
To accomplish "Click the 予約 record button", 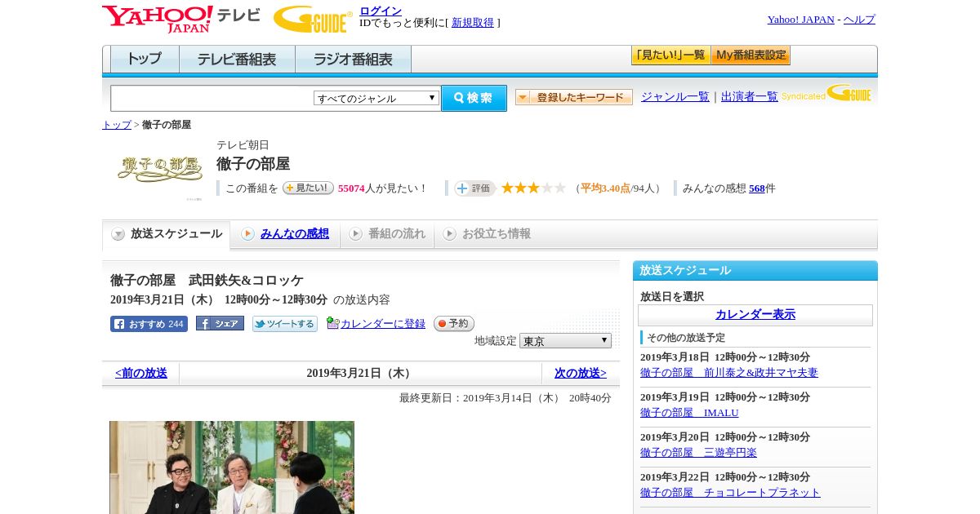I will click(x=453, y=323).
